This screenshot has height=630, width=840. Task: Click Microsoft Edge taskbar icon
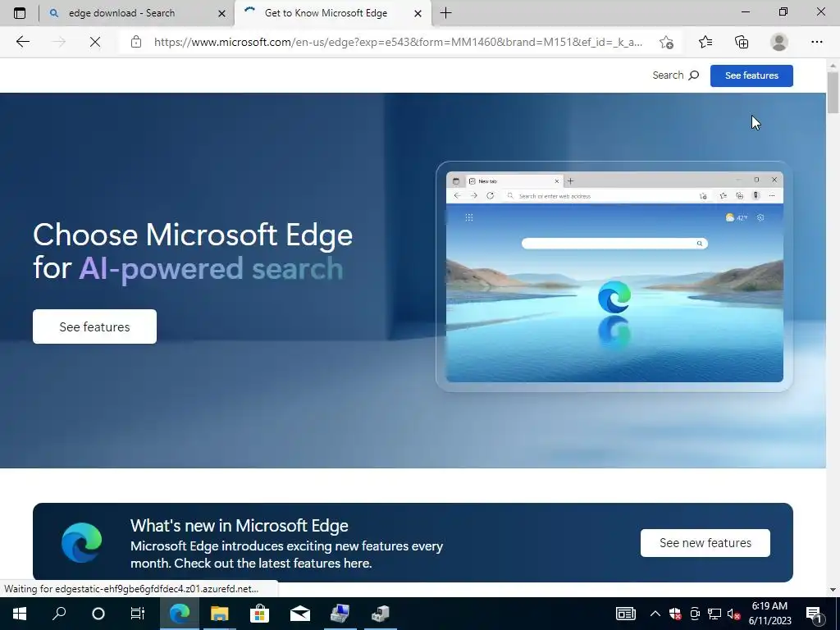pos(180,614)
